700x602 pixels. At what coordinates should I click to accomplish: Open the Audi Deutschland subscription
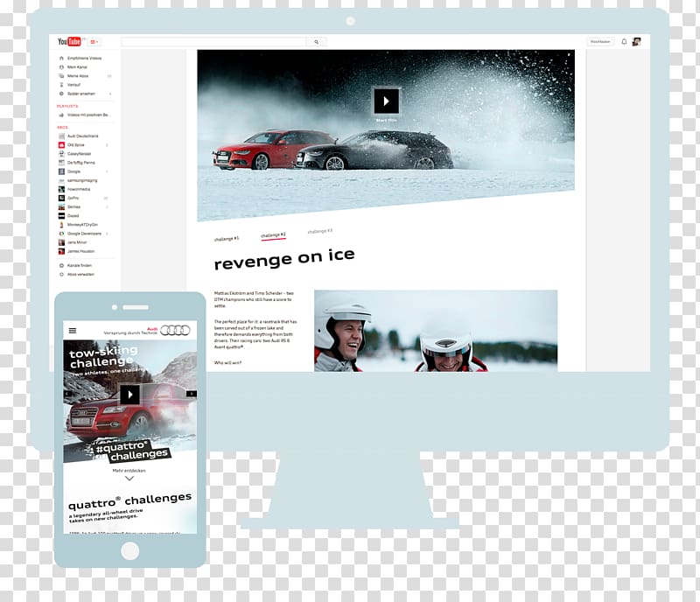(82, 136)
